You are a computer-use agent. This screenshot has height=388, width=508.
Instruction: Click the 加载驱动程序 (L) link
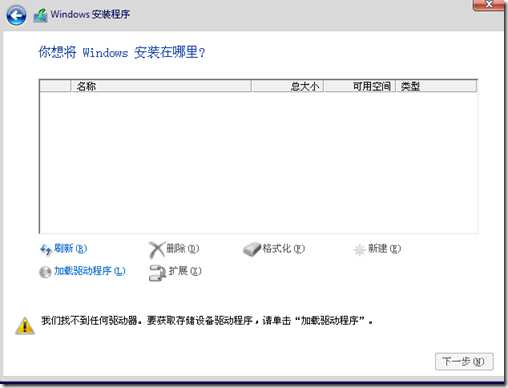point(90,271)
